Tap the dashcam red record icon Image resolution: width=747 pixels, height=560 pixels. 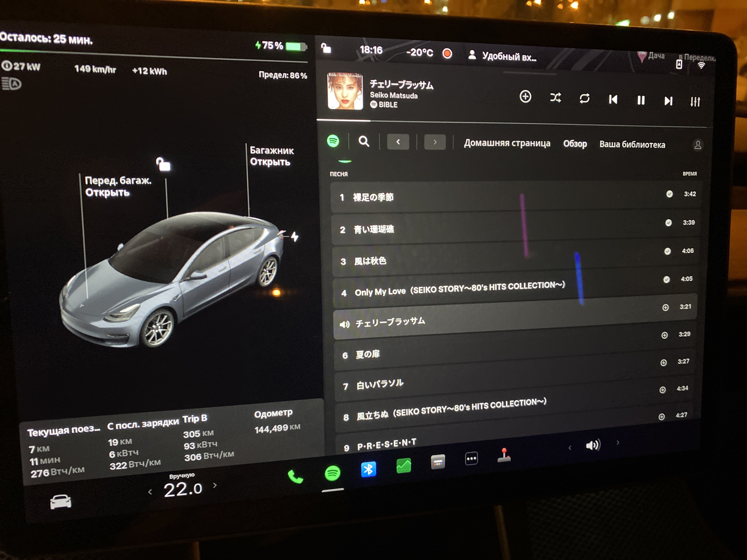click(447, 53)
